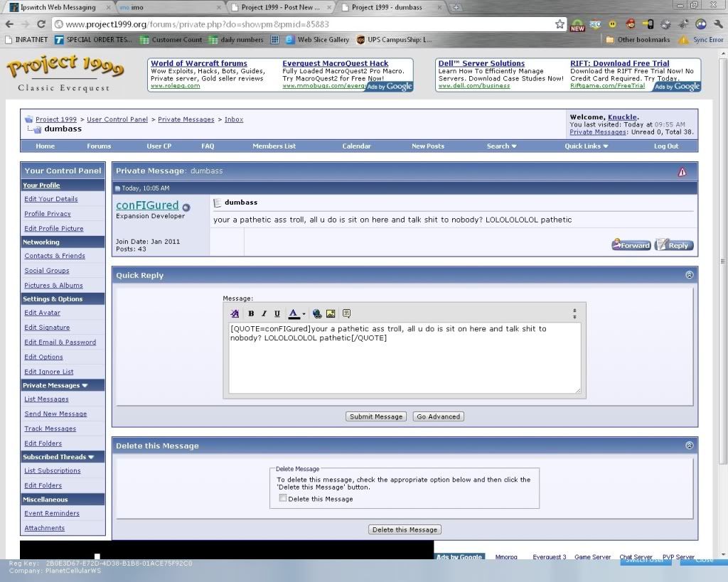Click the yellow smiley extension icon
This screenshot has width=728, height=582.
pos(612,24)
